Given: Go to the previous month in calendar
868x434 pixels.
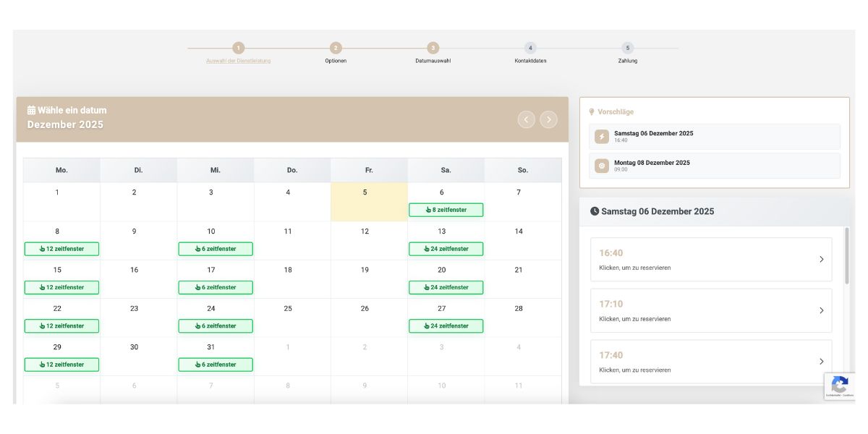Looking at the screenshot, I should pyautogui.click(x=526, y=119).
